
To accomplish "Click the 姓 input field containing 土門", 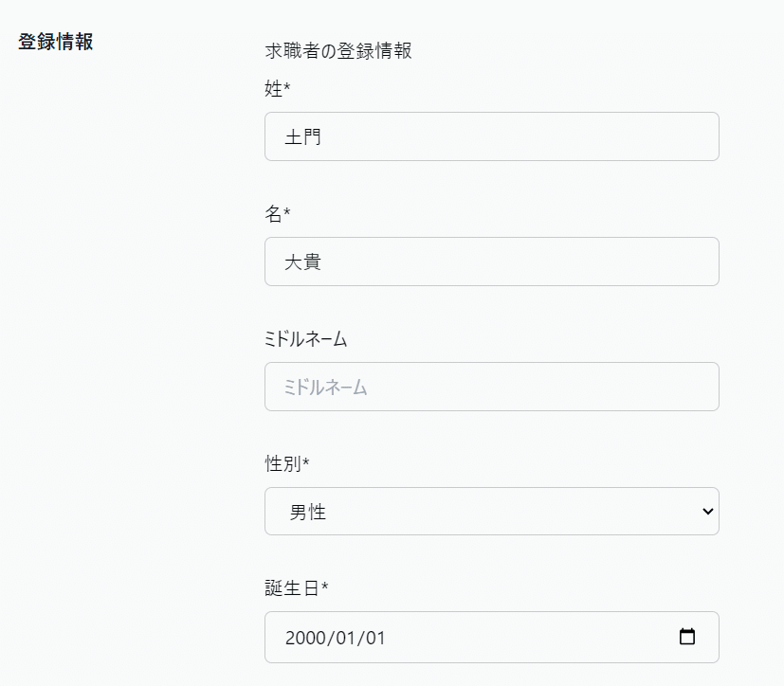I will [491, 136].
